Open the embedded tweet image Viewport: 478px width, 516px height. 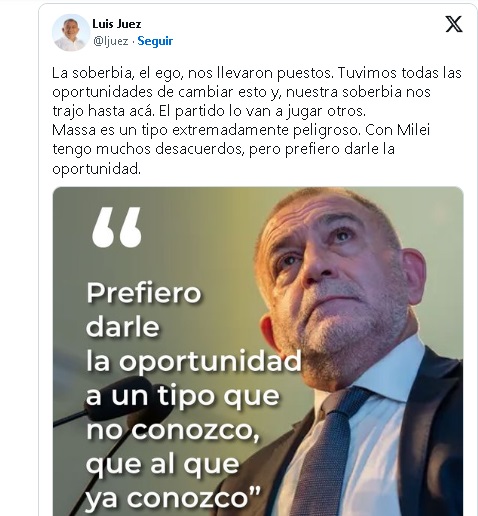pyautogui.click(x=258, y=351)
